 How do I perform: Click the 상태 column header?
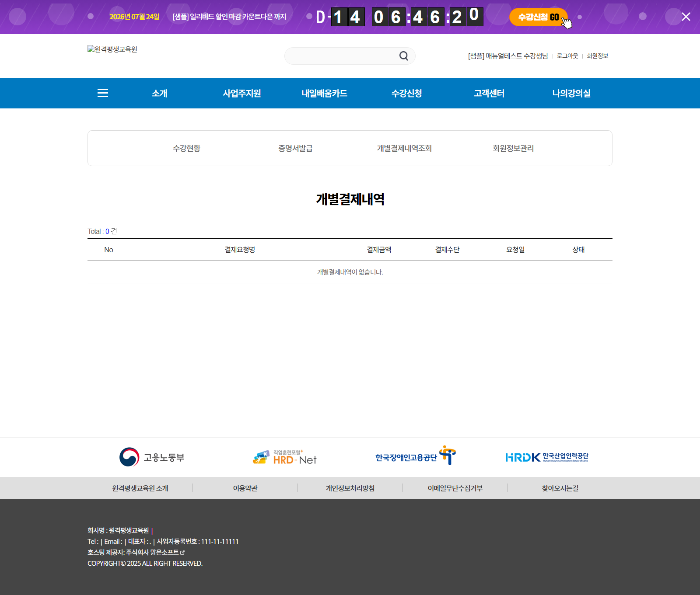[x=578, y=250]
